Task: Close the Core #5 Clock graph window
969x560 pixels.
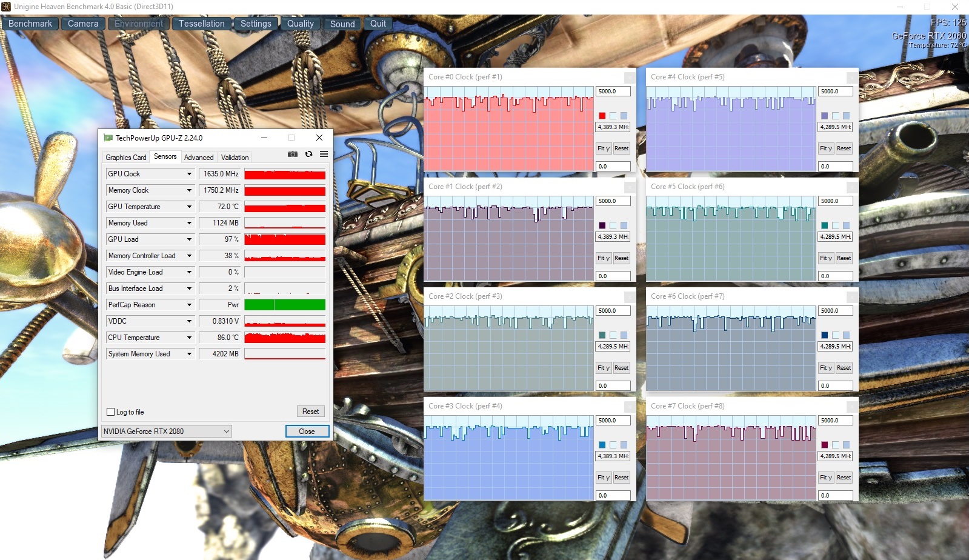Action: click(x=852, y=187)
